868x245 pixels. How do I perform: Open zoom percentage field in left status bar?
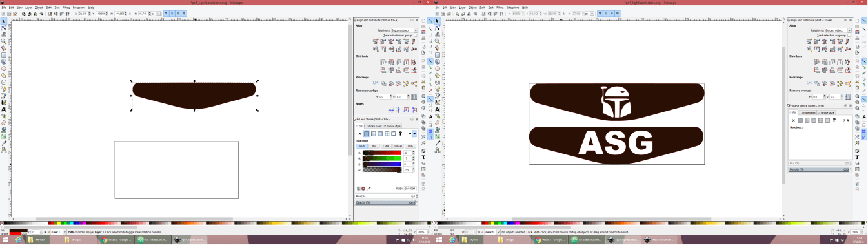[423, 232]
